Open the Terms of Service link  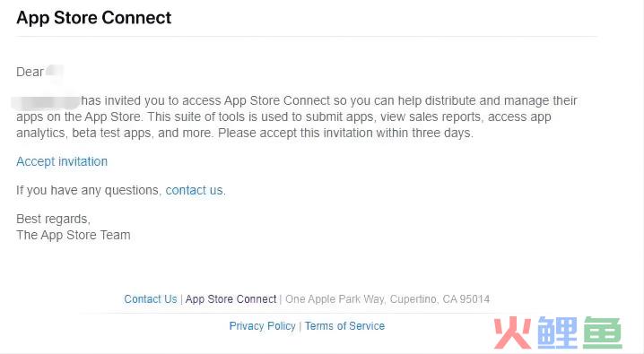[x=344, y=326]
